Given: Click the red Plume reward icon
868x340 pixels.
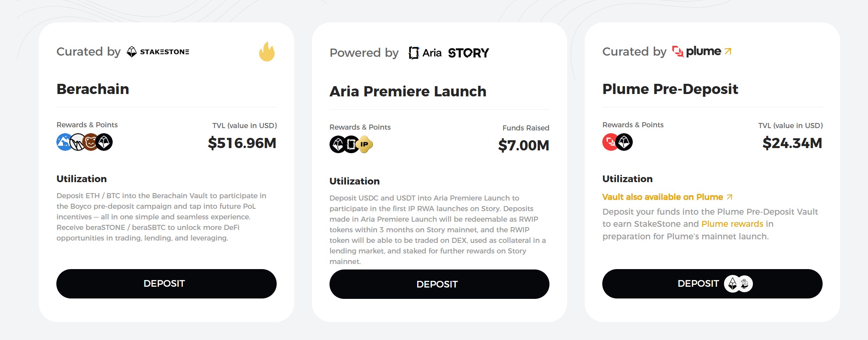Looking at the screenshot, I should click(610, 142).
